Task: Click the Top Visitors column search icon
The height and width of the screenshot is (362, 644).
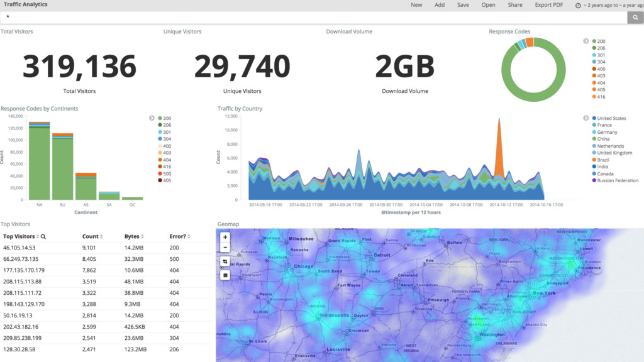Action: point(43,236)
